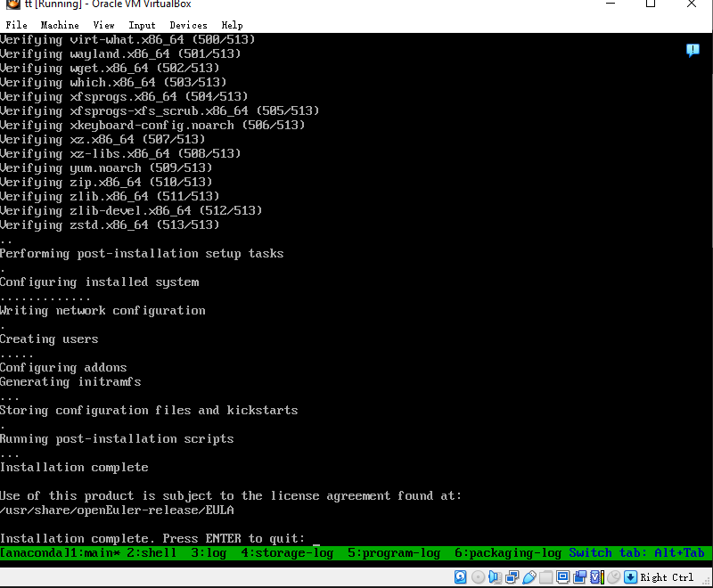Click the video recording status icon
This screenshot has width=713, height=588.
point(579,576)
